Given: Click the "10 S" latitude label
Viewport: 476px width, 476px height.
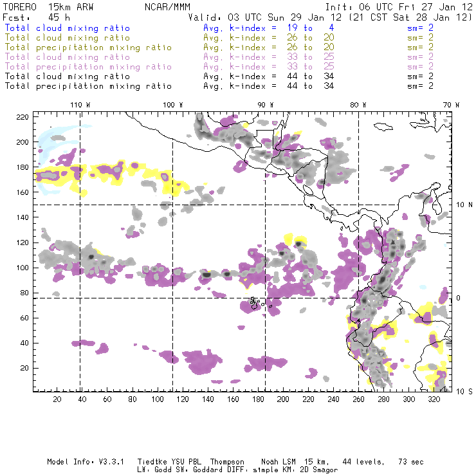Looking at the screenshot, I should (464, 392).
